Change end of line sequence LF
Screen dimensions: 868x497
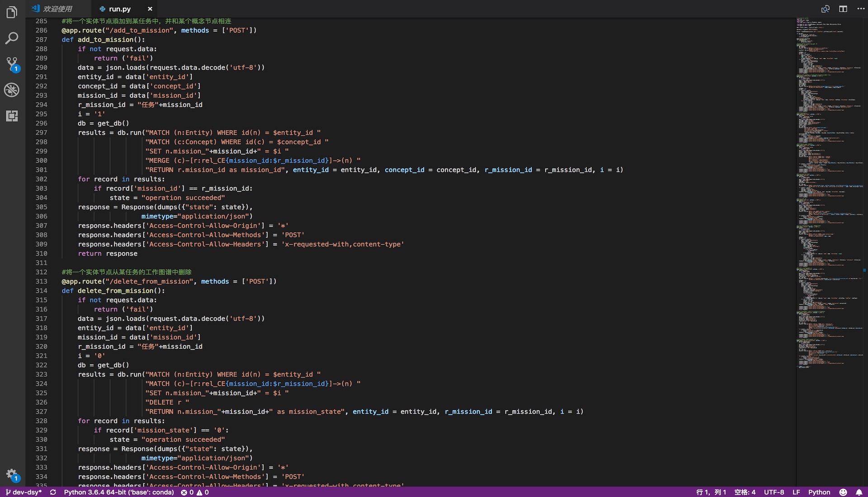pyautogui.click(x=796, y=492)
